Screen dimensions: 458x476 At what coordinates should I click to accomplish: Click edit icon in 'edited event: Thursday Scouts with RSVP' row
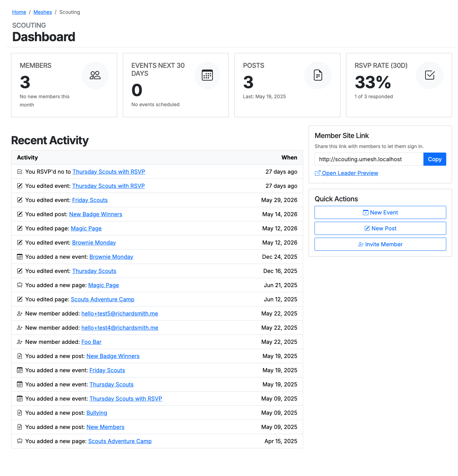(x=20, y=186)
